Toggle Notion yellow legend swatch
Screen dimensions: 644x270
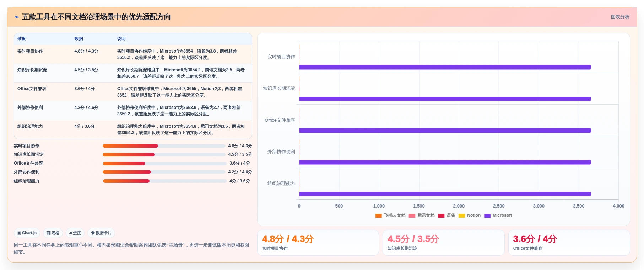click(462, 216)
